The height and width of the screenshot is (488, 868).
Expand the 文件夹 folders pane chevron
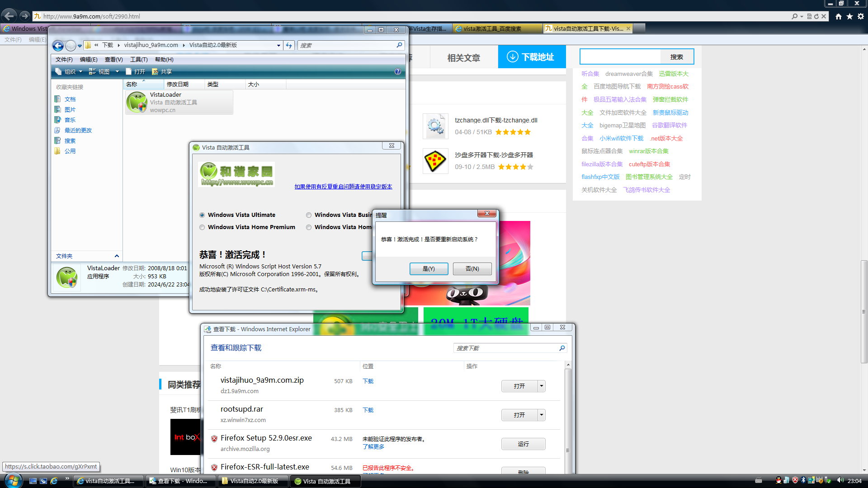tap(117, 256)
